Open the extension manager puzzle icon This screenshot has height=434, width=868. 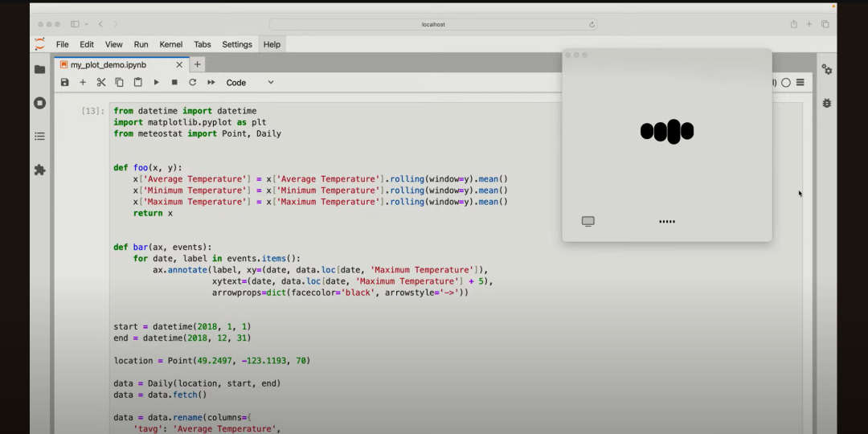coord(39,170)
